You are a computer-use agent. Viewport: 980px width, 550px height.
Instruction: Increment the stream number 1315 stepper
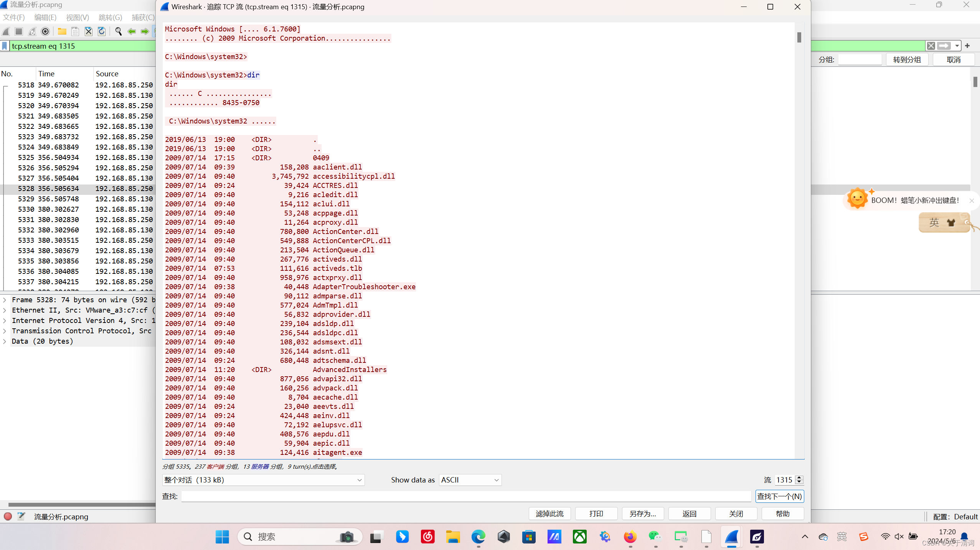click(x=799, y=478)
